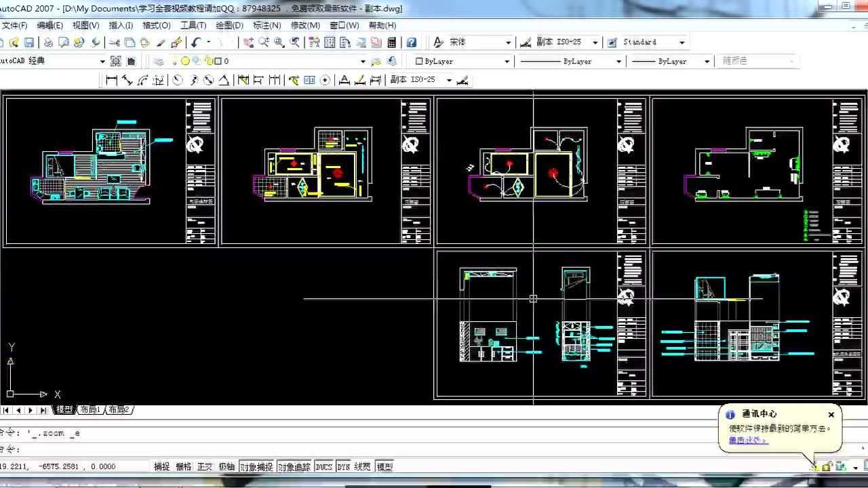The width and height of the screenshot is (868, 488).
Task: Open the DesignCenter icon
Action: pos(330,42)
